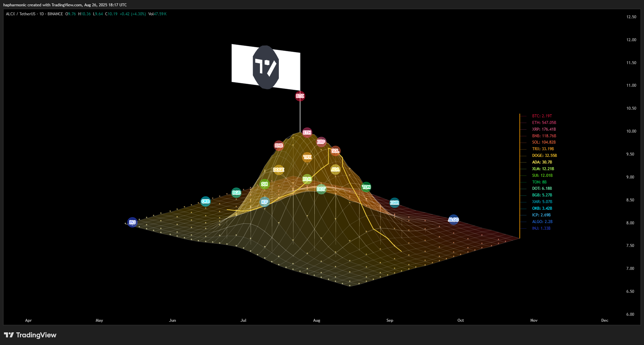Select the XRP bubble on the peak

click(x=321, y=142)
